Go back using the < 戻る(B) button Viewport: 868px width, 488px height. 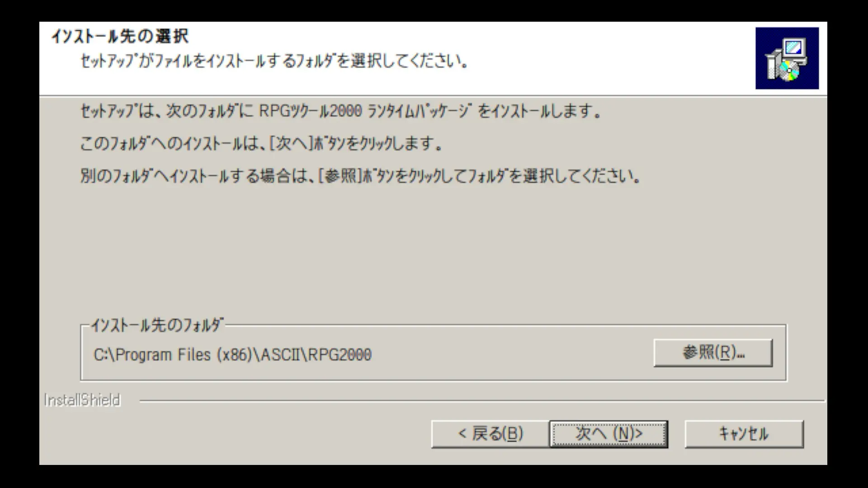[x=491, y=434]
